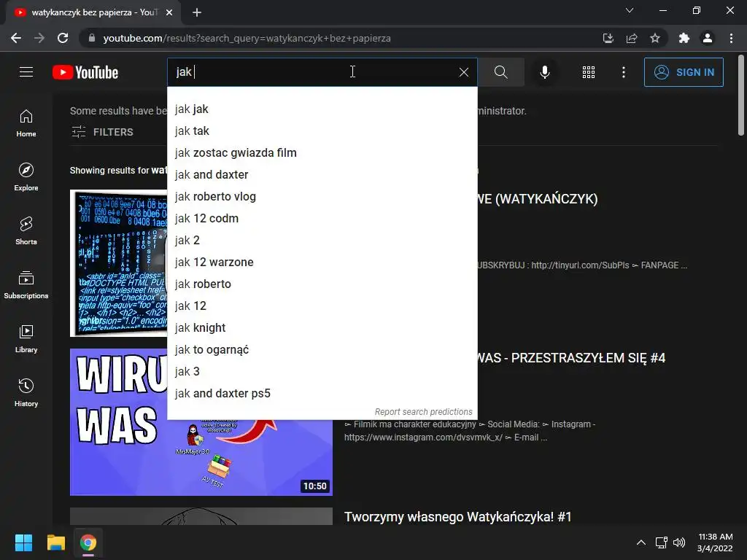Go back in Chrome
Screen dimensions: 747x560
pyautogui.click(x=16, y=38)
